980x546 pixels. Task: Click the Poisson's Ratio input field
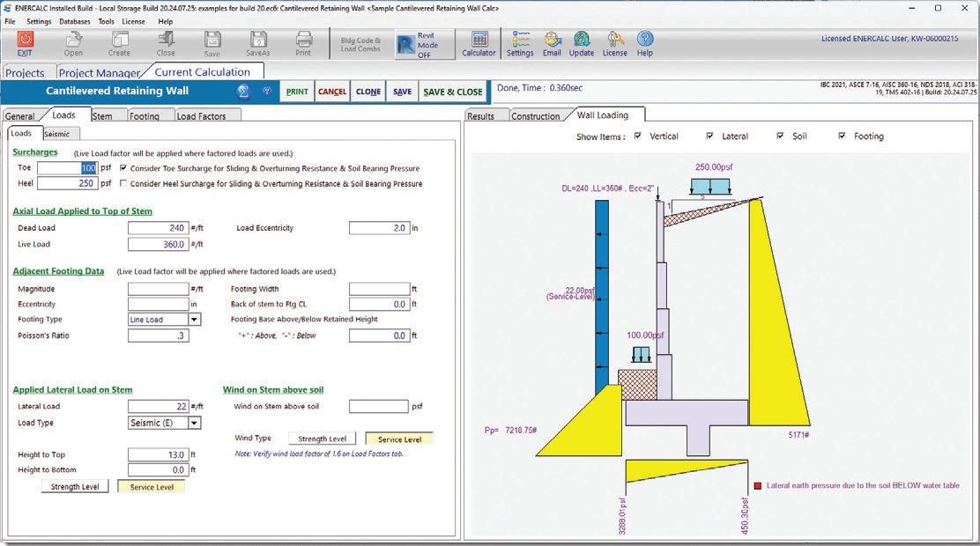coord(158,336)
